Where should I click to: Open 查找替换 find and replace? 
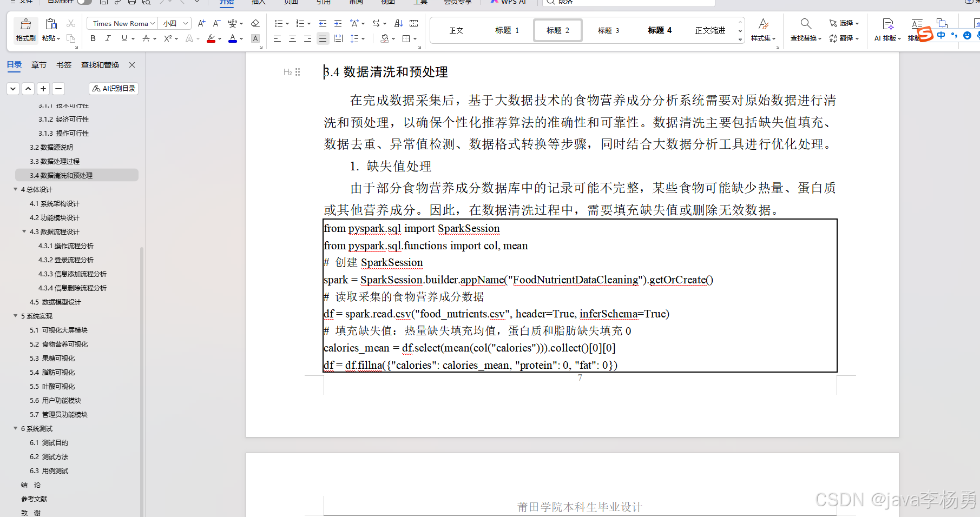[806, 30]
